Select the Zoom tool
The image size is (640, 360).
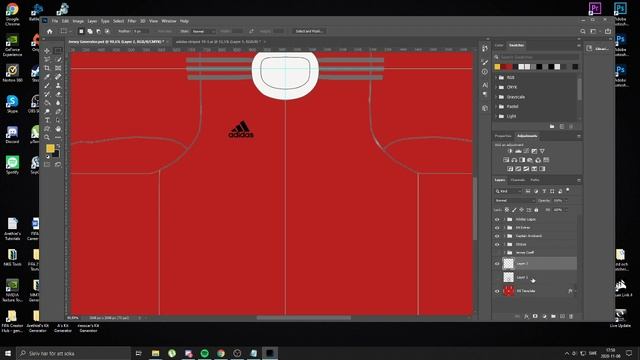click(47, 137)
